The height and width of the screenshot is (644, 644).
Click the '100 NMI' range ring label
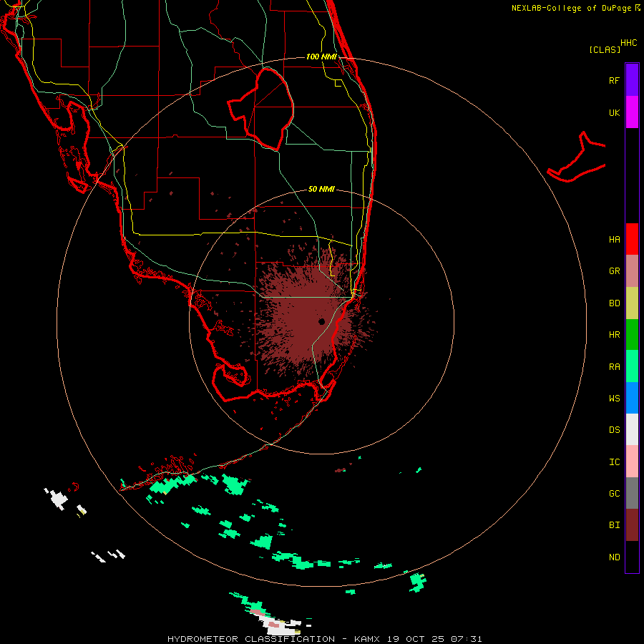[x=321, y=57]
